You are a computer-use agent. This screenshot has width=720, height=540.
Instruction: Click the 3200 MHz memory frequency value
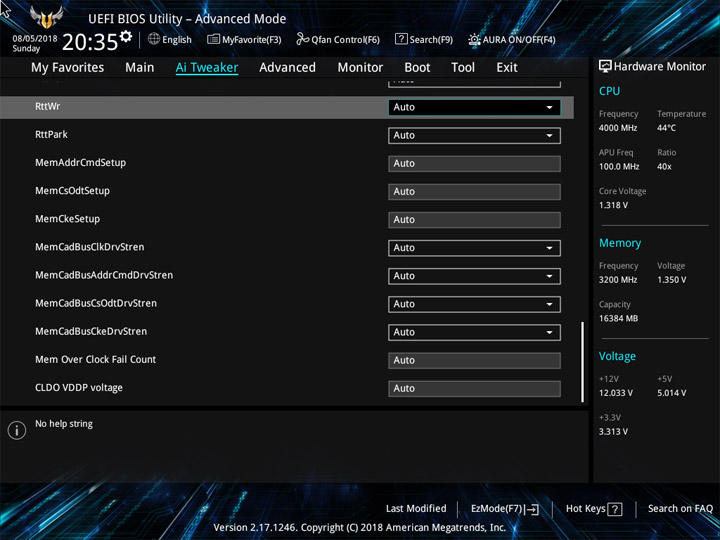tap(618, 280)
